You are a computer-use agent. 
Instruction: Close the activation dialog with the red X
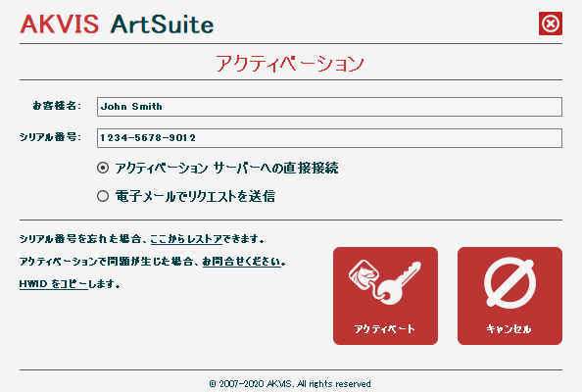coord(551,24)
